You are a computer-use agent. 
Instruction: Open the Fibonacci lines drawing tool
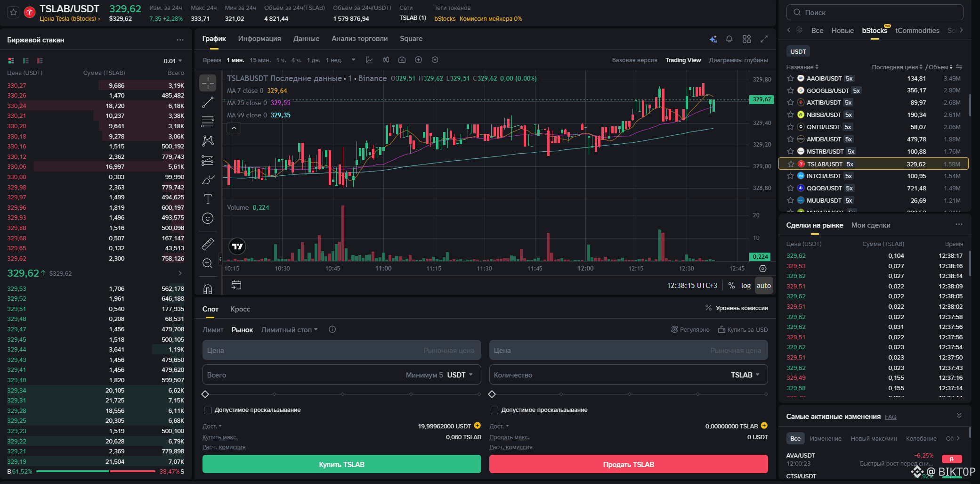208,122
